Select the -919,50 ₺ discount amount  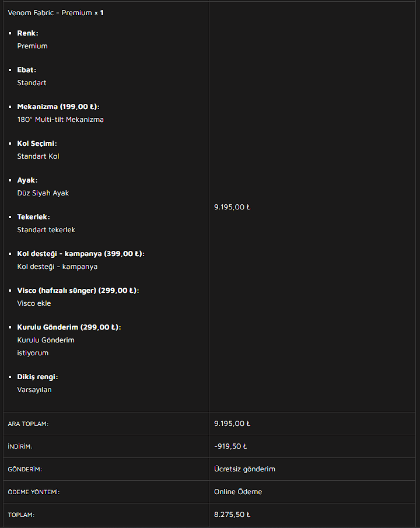coord(230,446)
